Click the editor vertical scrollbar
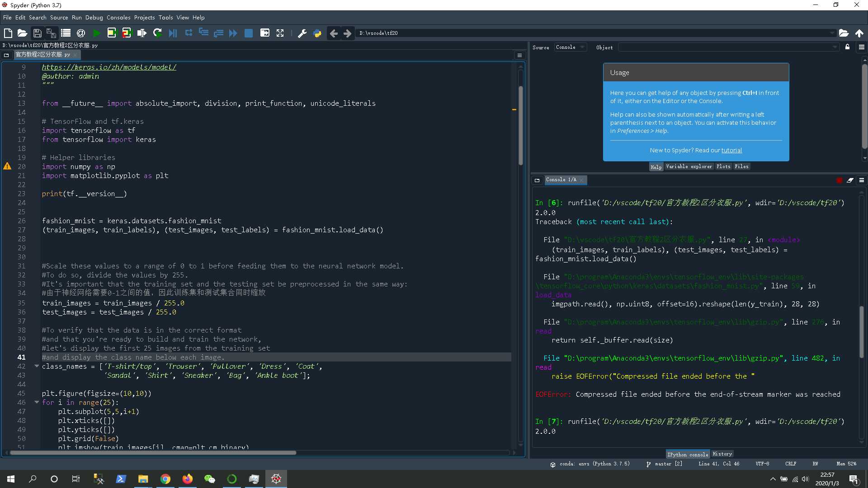 (520, 125)
